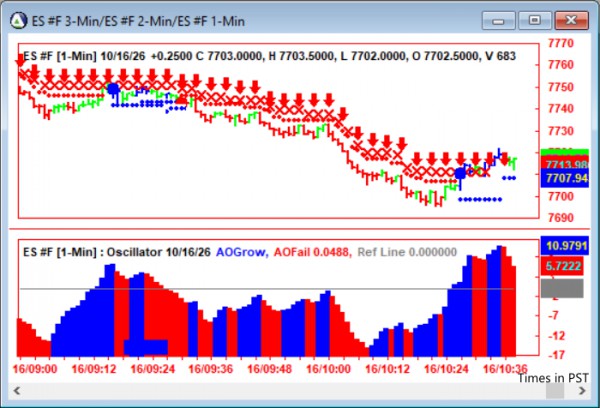Image resolution: width=600 pixels, height=408 pixels.
Task: Click the blue 7707.94 price label
Action: (564, 178)
